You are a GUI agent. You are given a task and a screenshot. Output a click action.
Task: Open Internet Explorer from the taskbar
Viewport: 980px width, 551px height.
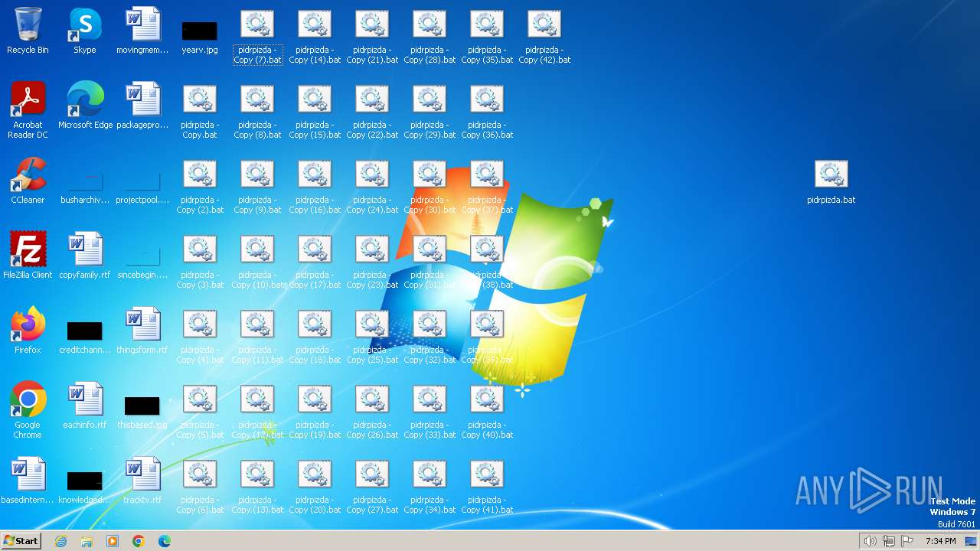61,541
